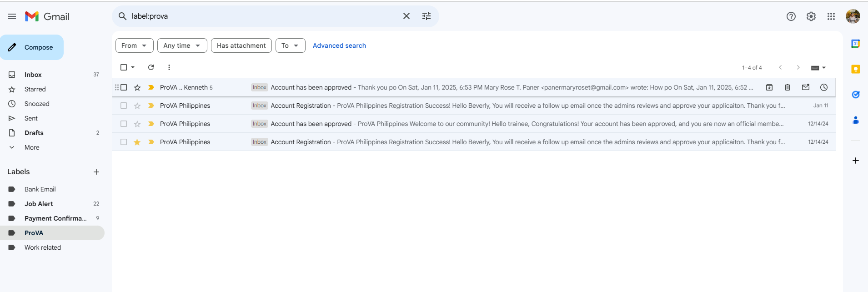This screenshot has height=292, width=868.
Task: Select the Account has been approved 12/14/24 email checkbox
Action: (124, 124)
